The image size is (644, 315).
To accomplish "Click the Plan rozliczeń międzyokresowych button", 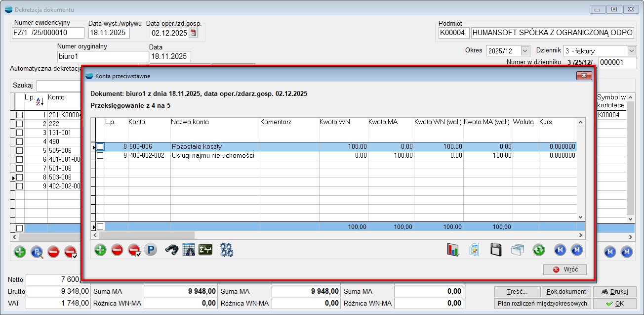I will [542, 304].
